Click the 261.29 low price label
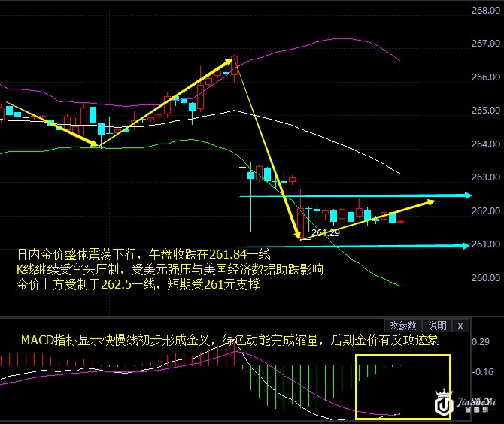Viewport: 504px width, 424px height. tap(326, 232)
